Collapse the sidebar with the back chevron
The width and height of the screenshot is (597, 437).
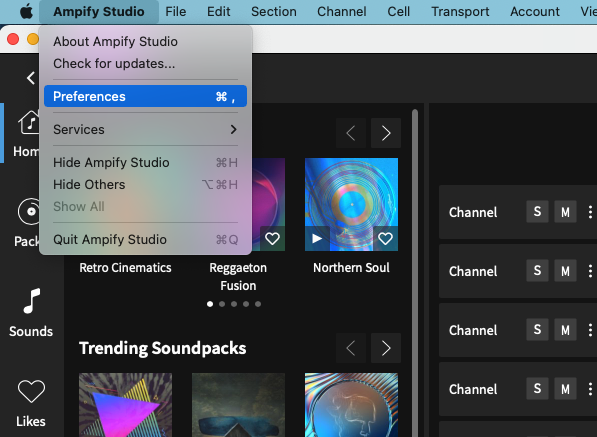tap(31, 78)
